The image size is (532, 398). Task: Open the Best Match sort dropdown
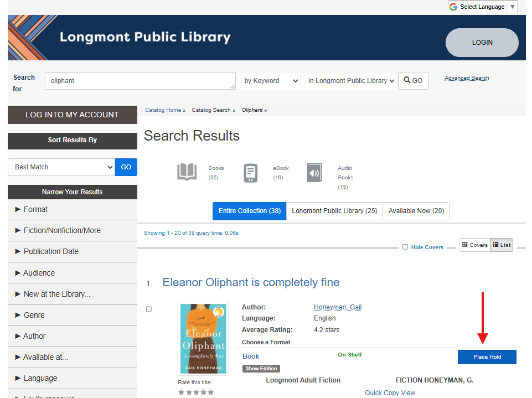61,167
